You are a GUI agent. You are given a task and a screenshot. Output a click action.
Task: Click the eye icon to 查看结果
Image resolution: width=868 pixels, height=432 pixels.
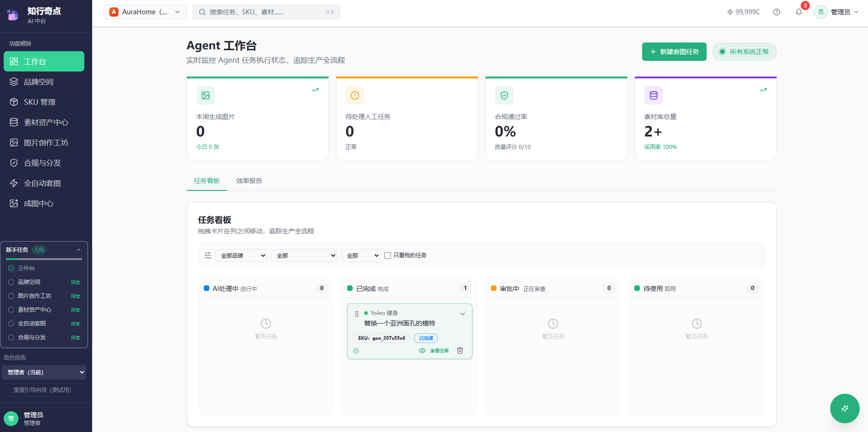coord(422,350)
